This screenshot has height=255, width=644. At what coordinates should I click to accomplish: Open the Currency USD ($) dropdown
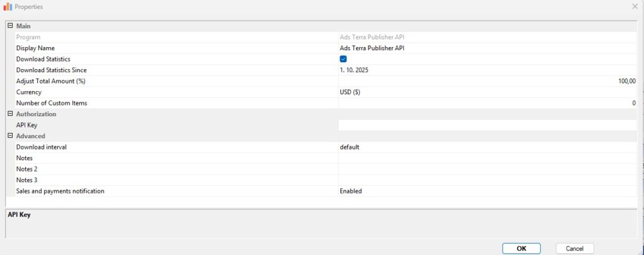click(487, 92)
